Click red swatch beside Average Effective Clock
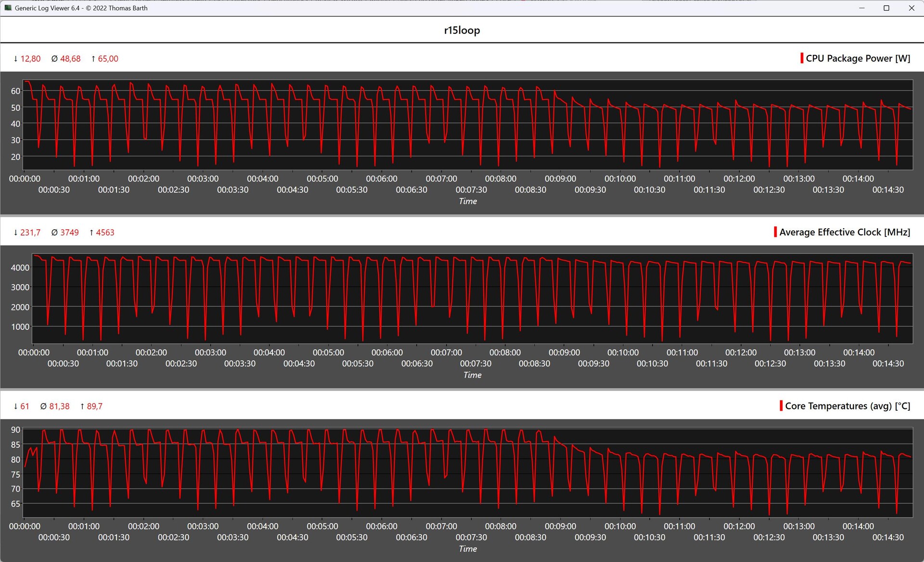Viewport: 924px width, 562px height. click(x=775, y=232)
